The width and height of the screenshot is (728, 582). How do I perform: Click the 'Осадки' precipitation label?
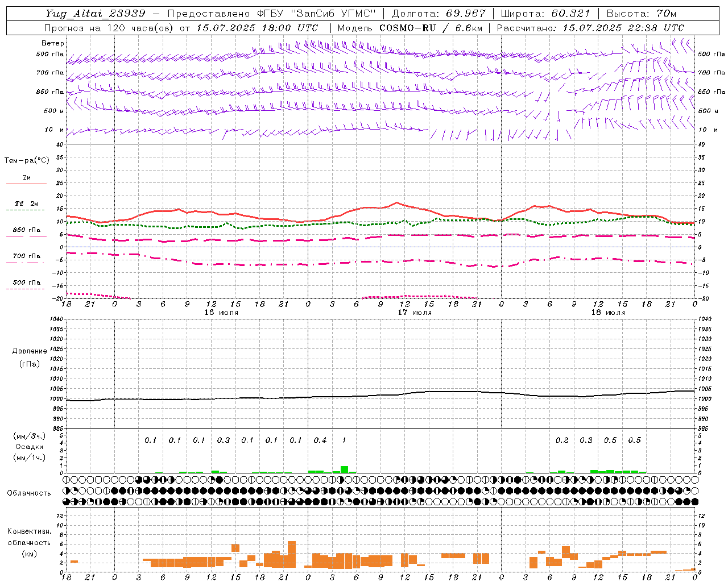[x=30, y=447]
